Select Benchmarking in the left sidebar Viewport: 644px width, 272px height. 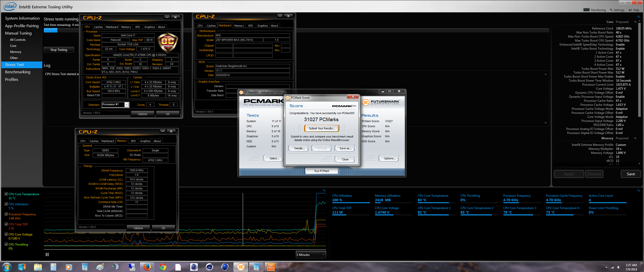point(18,72)
